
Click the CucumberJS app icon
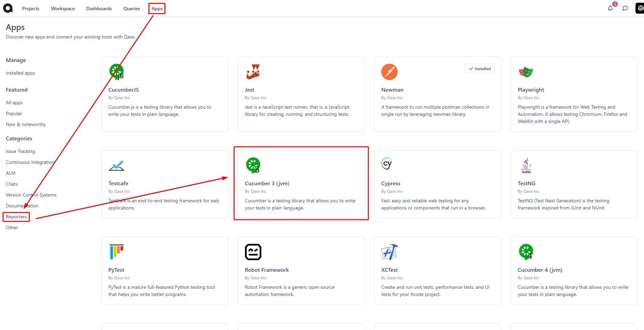pos(117,72)
